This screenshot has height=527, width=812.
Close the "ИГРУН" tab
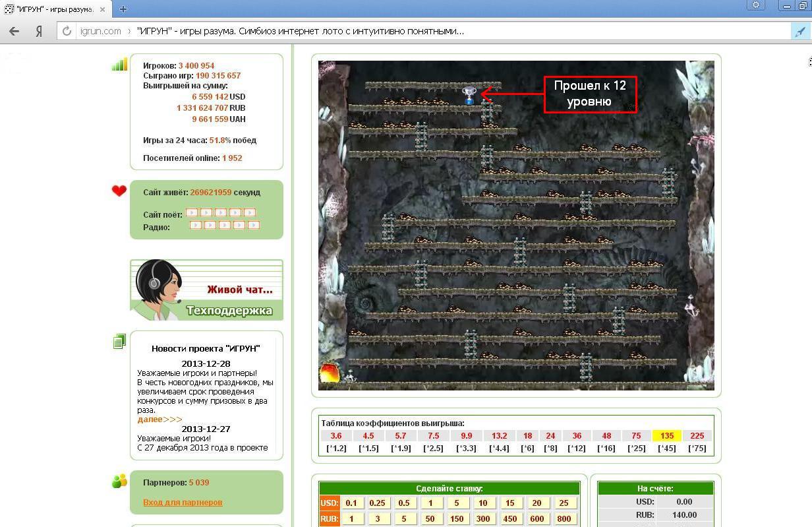tap(103, 9)
